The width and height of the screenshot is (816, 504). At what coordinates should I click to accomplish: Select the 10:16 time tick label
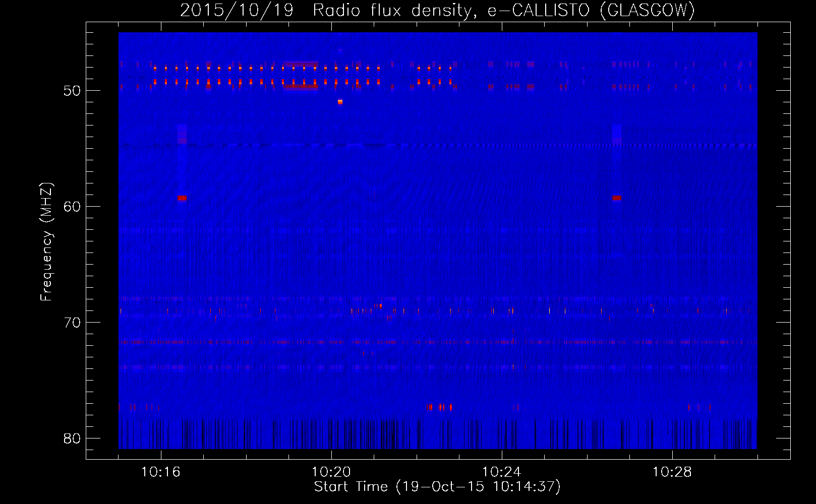(x=161, y=472)
